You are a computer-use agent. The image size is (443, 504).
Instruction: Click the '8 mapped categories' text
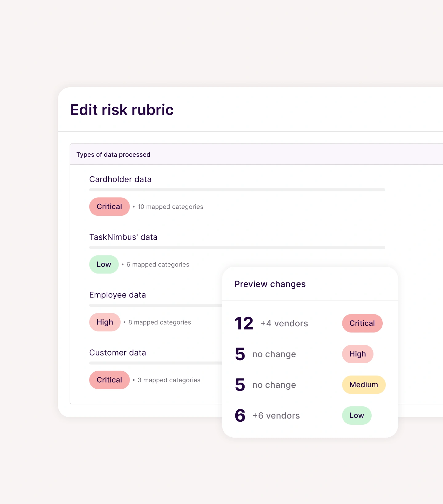(160, 322)
